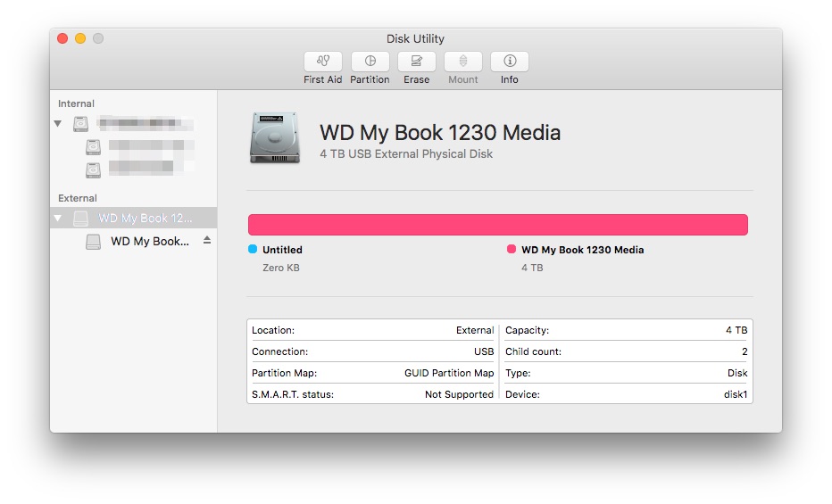Click the External section header

[78, 198]
